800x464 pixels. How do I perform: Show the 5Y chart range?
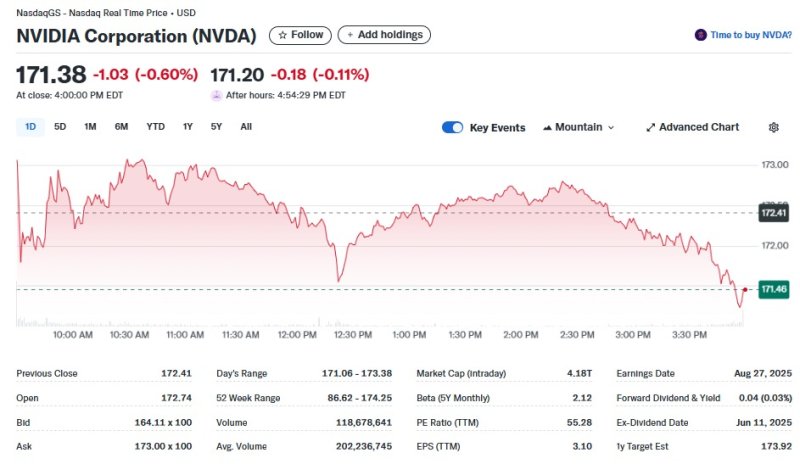coord(216,127)
